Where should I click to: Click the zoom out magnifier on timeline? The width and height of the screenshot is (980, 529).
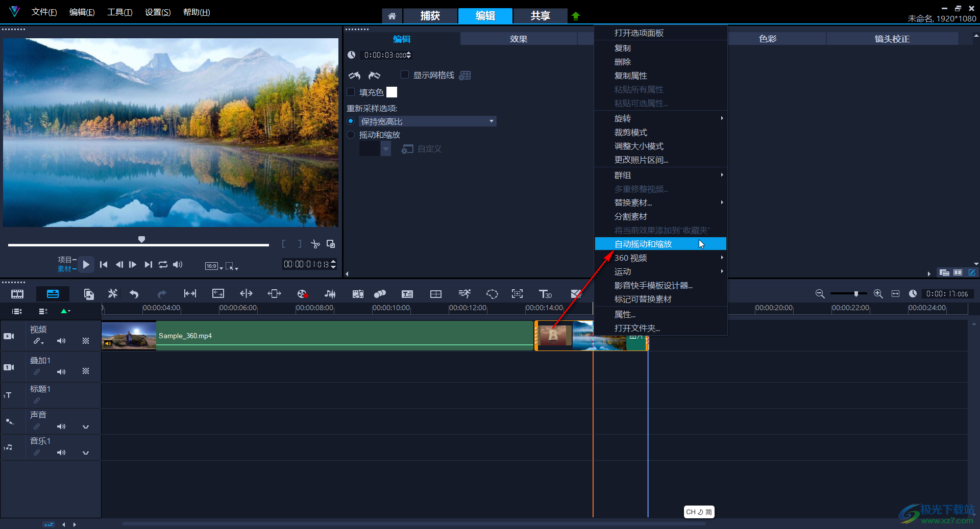coord(820,294)
